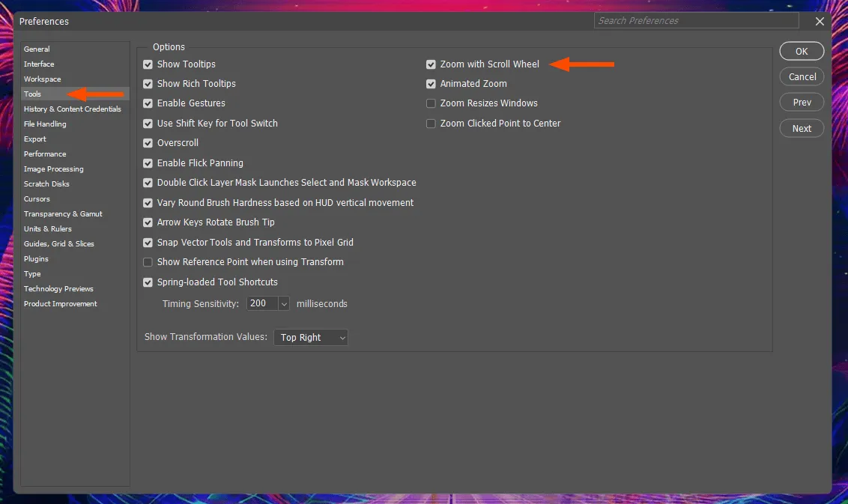Toggle the Show Rich Tooltips checkbox
Viewport: 848px width, 504px height.
[148, 84]
